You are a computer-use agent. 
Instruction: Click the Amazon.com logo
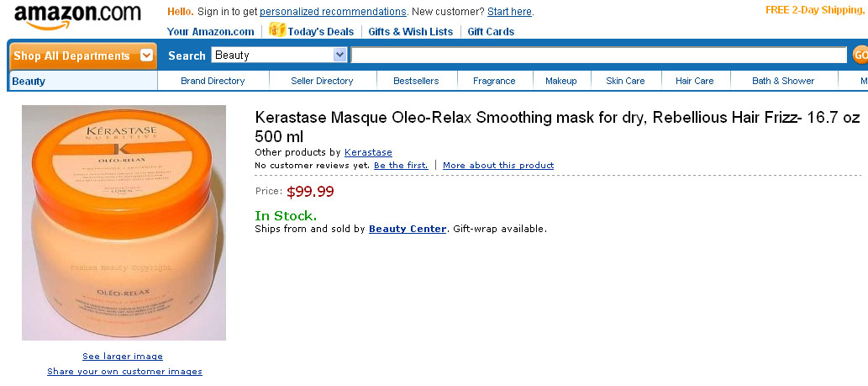click(77, 17)
